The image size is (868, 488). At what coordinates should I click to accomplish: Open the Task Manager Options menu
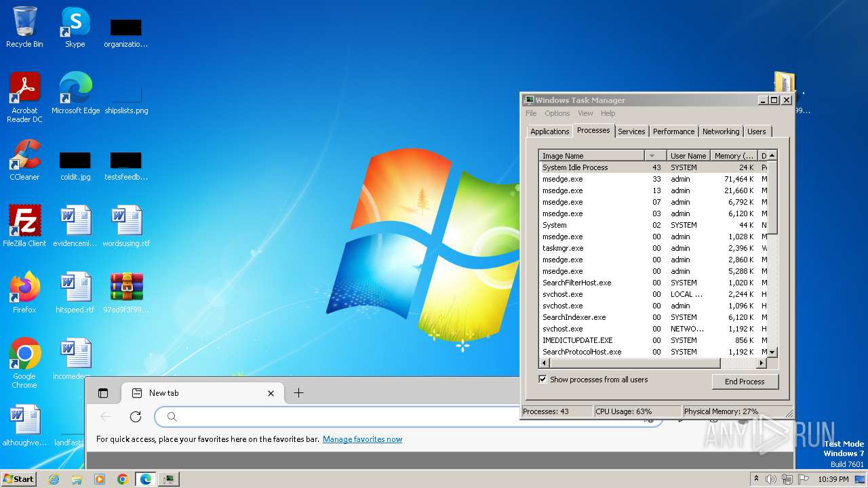pos(557,113)
